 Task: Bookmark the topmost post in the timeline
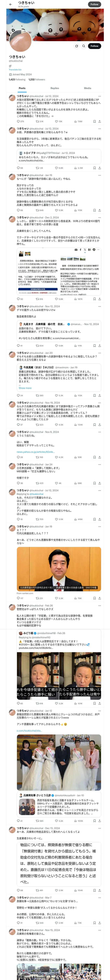click(x=95, y=121)
